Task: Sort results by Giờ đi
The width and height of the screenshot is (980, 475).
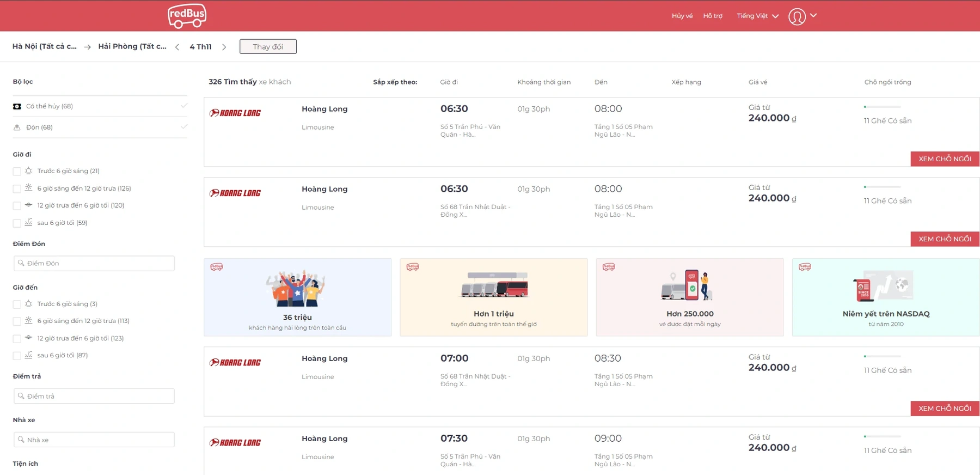Action: point(449,82)
